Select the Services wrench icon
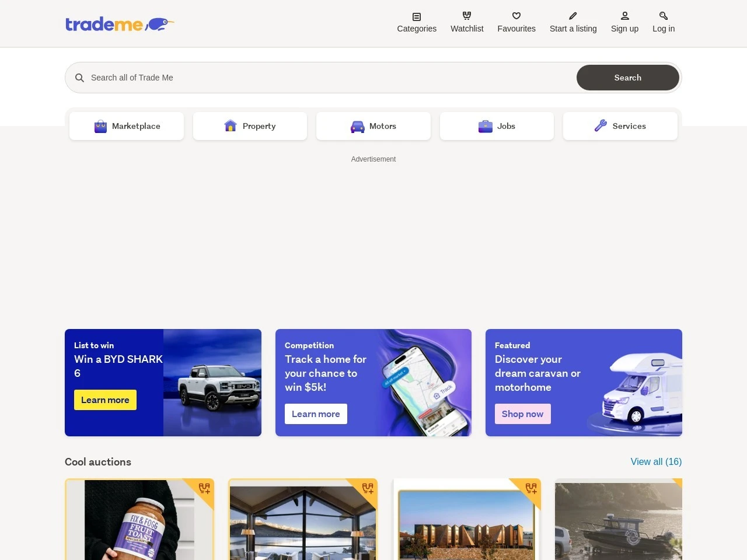Image resolution: width=747 pixels, height=560 pixels. click(x=601, y=126)
